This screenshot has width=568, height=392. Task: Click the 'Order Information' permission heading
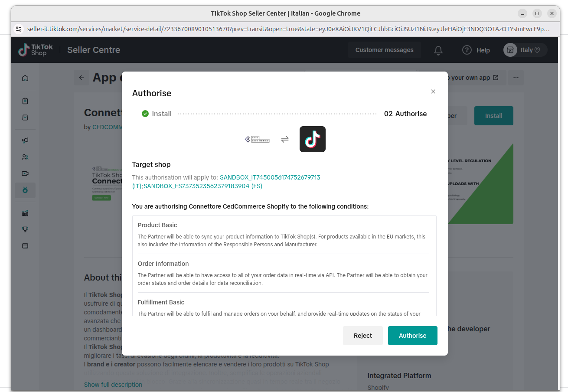pyautogui.click(x=163, y=264)
